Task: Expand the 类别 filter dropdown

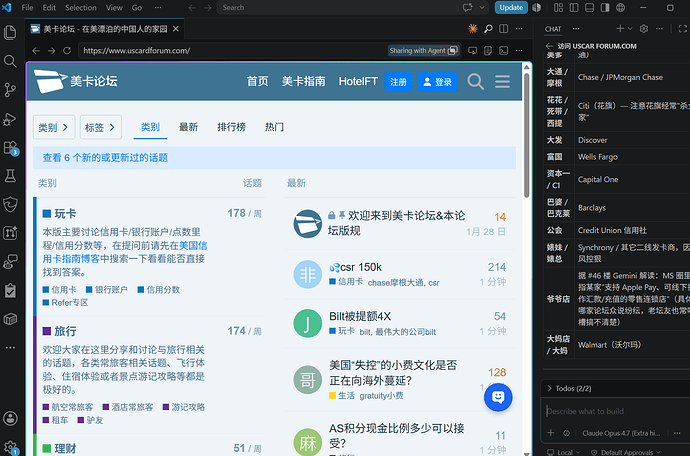Action: tap(54, 127)
